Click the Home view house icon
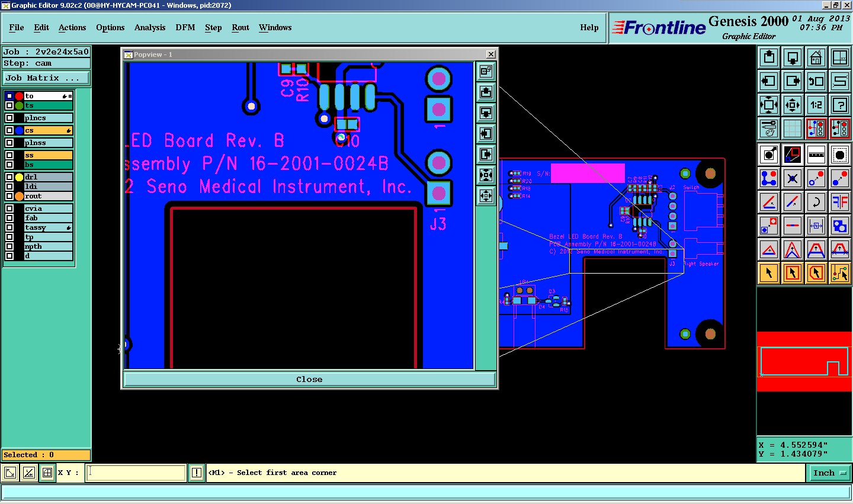Viewport: 853px width, 504px height. 816,57
